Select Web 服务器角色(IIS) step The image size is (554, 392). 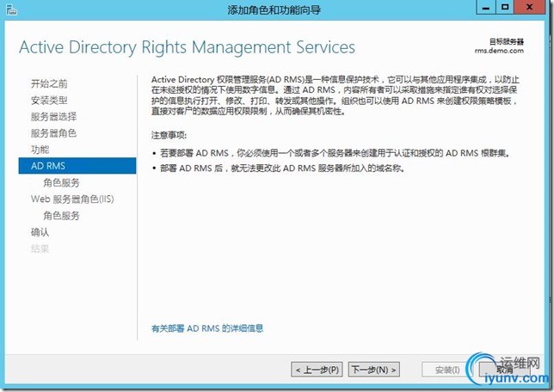(72, 199)
